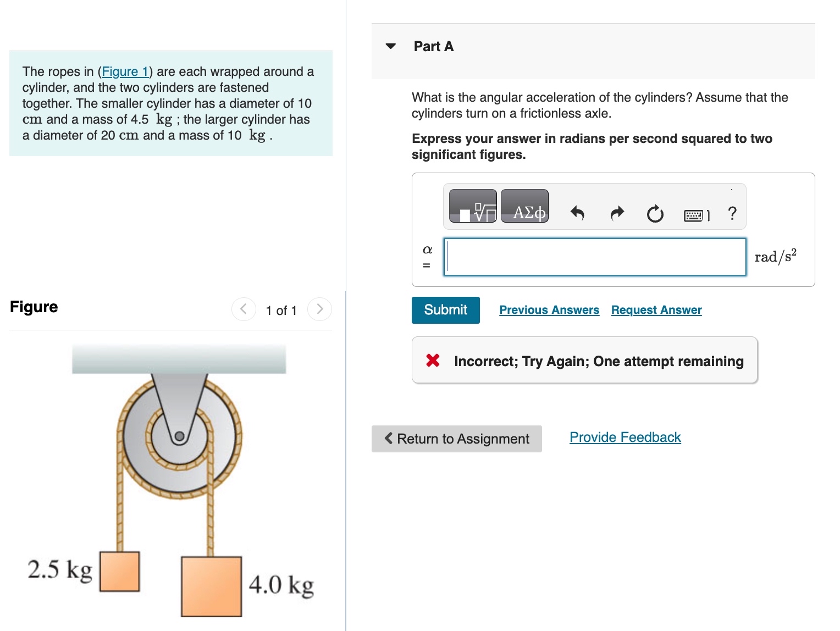Click the red X incorrect indicator
Viewport: 840px width, 631px height.
[432, 361]
